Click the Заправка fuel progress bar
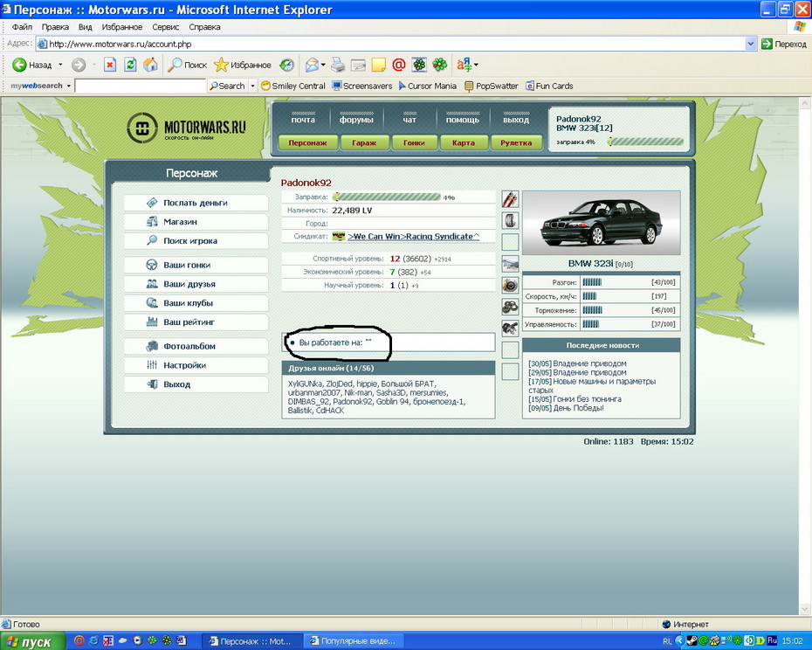The image size is (812, 650). 386,197
